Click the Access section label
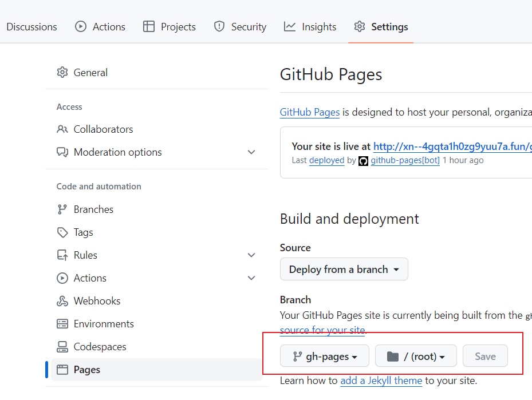Screen dimensions: 532x400 (69, 107)
